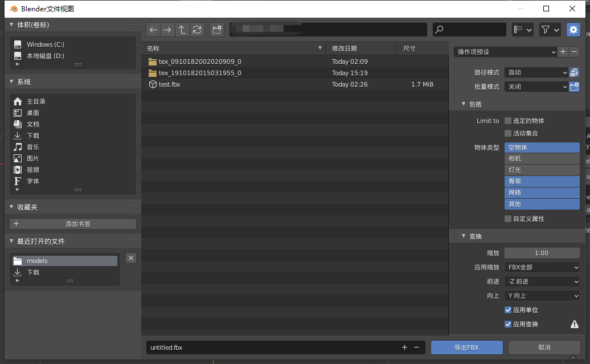
Task: Open the 向上 axis dropdown
Action: coord(542,295)
